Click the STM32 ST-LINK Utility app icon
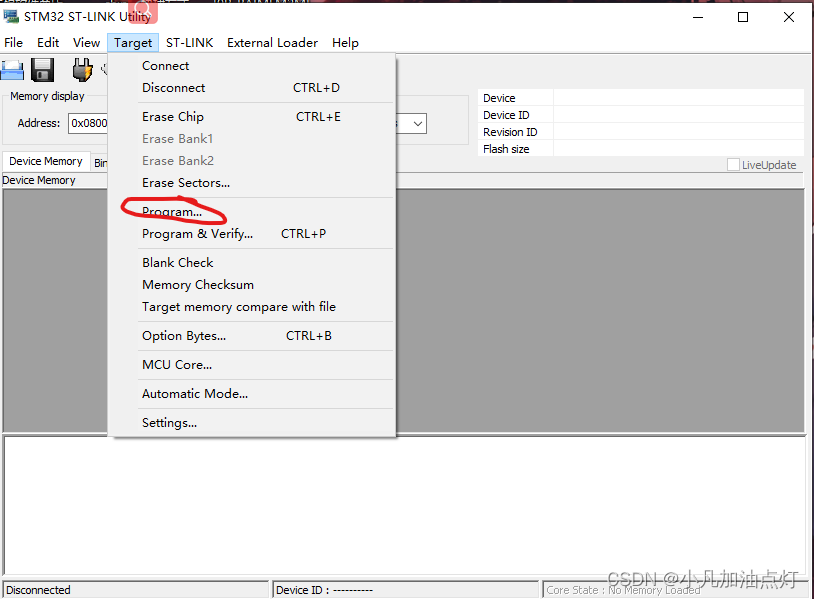Viewport: 814px width, 599px height. 11,16
